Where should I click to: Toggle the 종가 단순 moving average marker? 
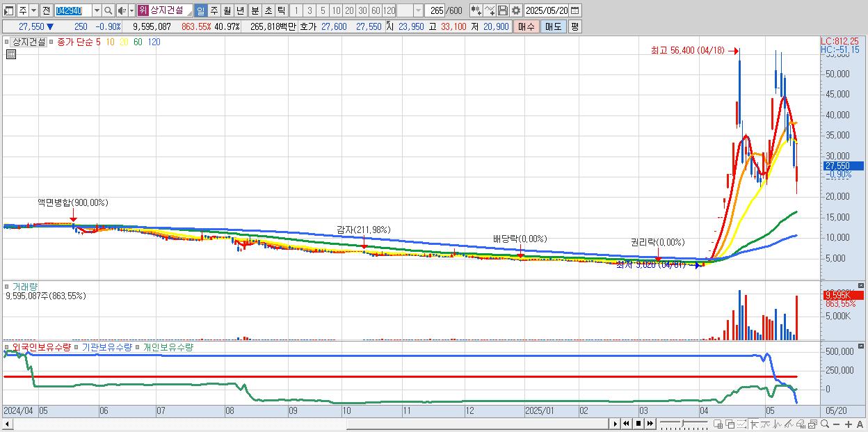pyautogui.click(x=52, y=42)
